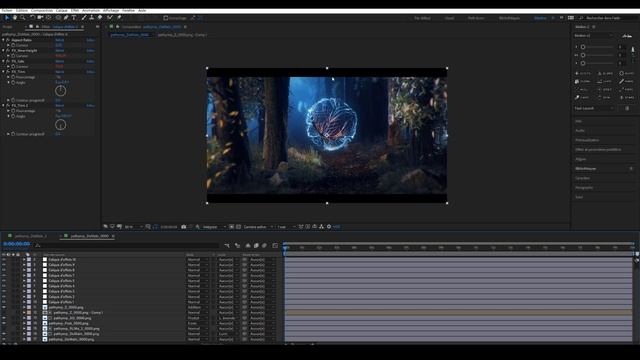The height and width of the screenshot is (360, 640).
Task: Toggle visibility of pathymp_AO_0000.png layer
Action: pyautogui.click(x=4, y=318)
